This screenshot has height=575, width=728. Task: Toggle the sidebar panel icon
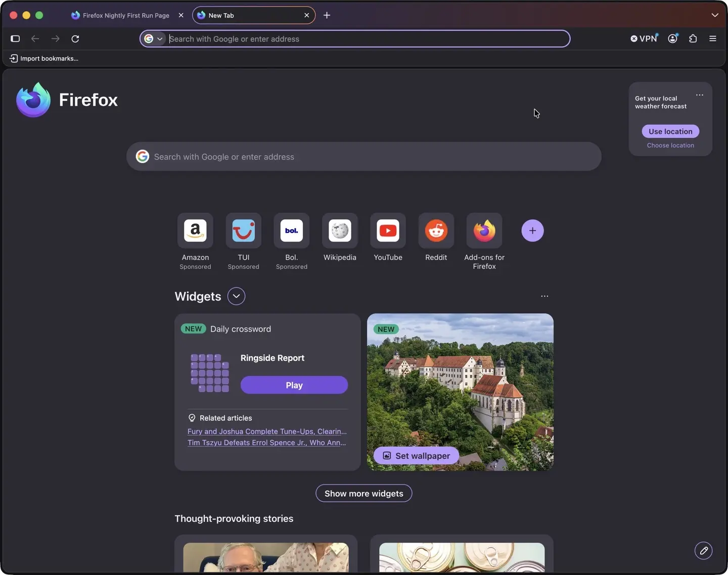(x=15, y=39)
